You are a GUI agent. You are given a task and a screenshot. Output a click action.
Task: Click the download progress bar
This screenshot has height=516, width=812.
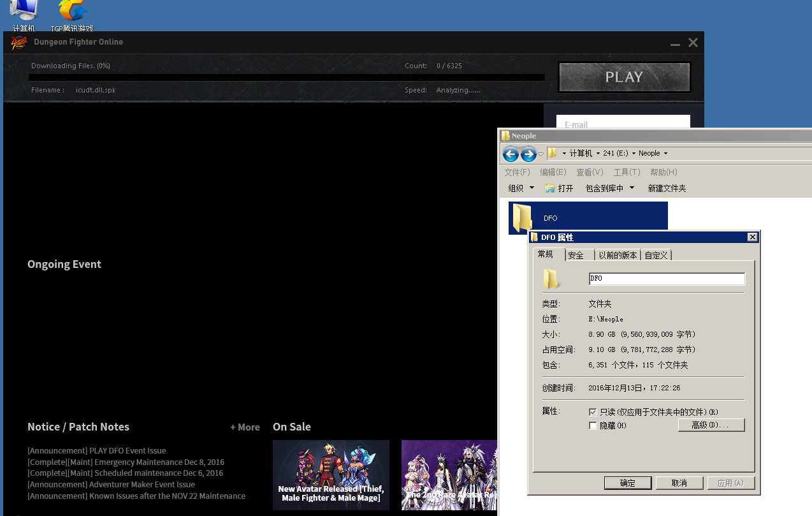click(287, 78)
